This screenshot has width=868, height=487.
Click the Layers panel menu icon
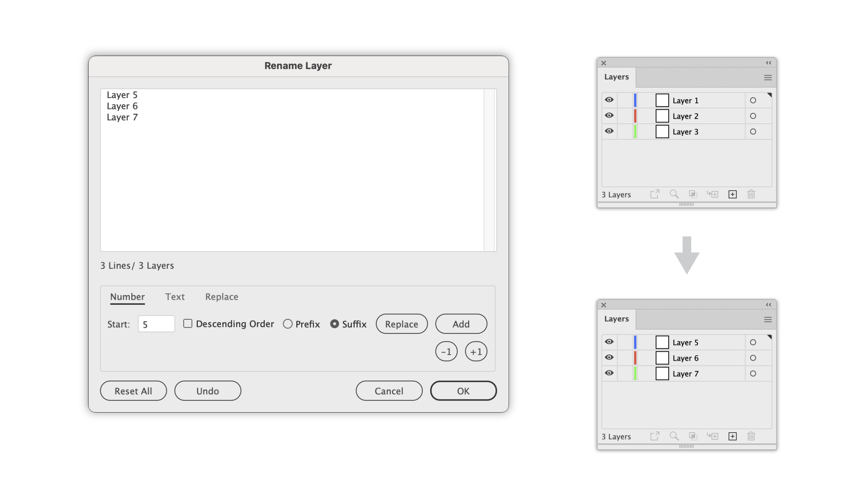pyautogui.click(x=768, y=77)
